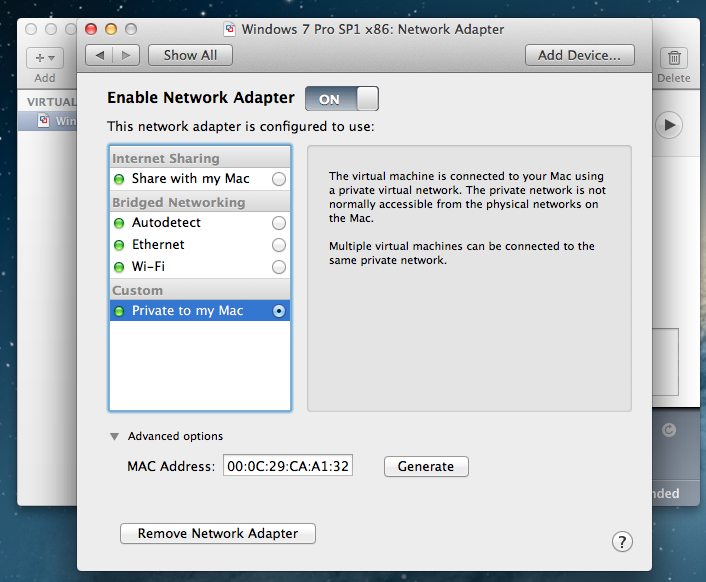
Task: Click Show All in the toolbar
Action: (x=190, y=55)
